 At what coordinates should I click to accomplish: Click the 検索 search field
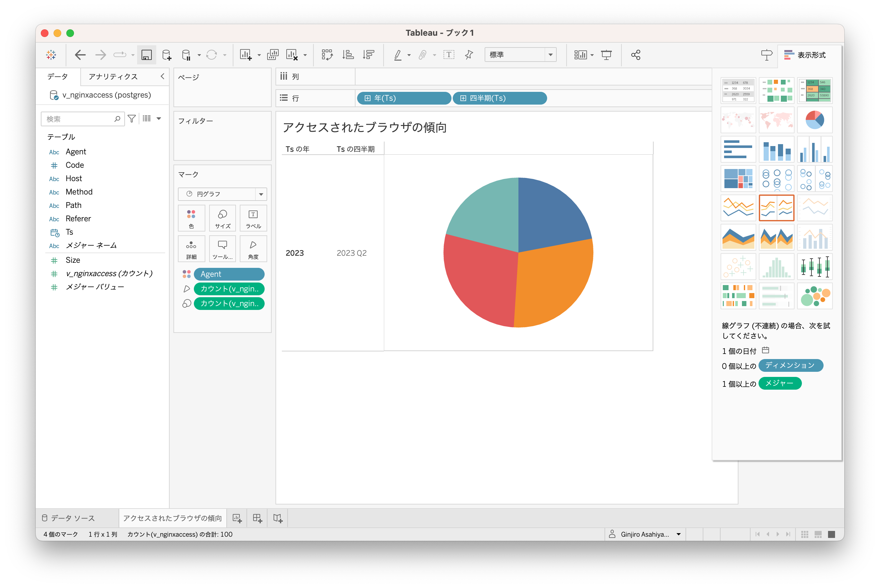83,119
